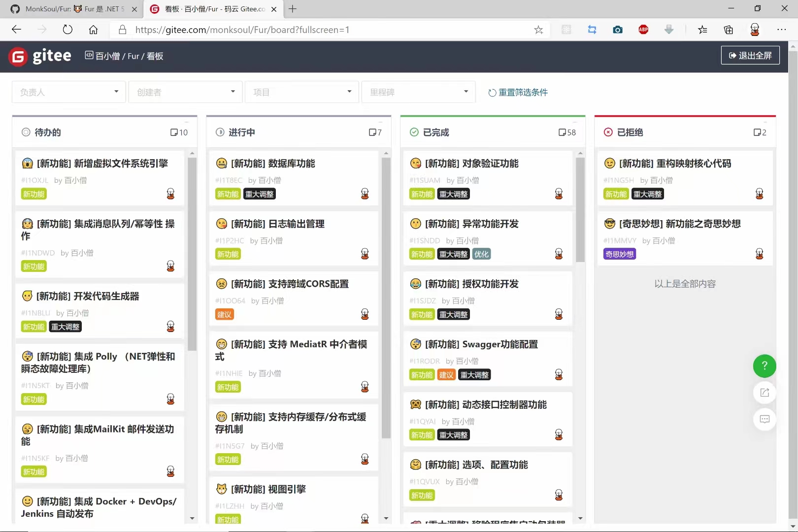
Task: Click the camera screenshot icon in browser toolbar
Action: (x=617, y=30)
